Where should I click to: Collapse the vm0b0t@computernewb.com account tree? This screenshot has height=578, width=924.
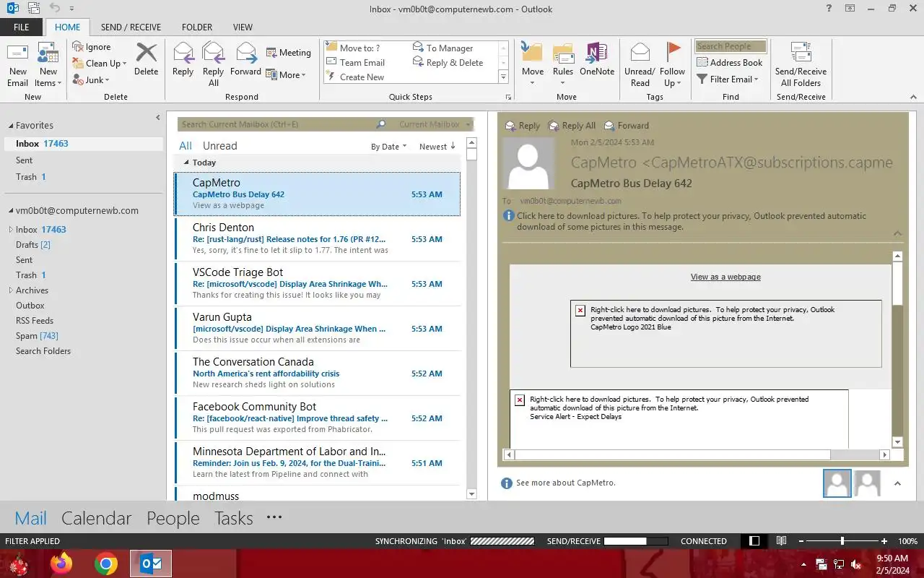pyautogui.click(x=10, y=211)
